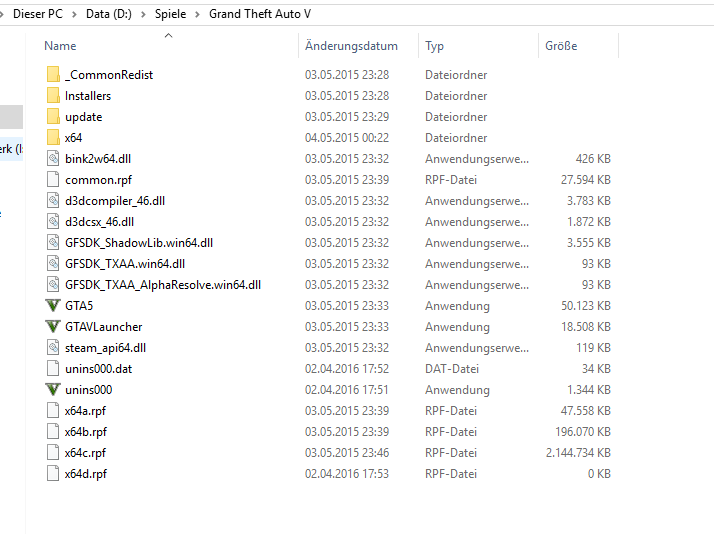Navigate to Dieser PC in the breadcrumb
This screenshot has height=534, width=714.
tap(38, 14)
